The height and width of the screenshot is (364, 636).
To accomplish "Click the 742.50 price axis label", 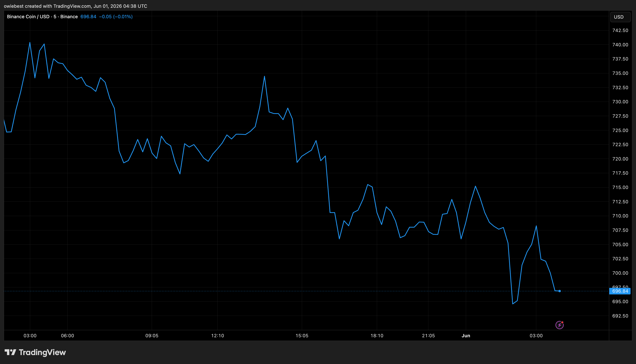I will tap(620, 30).
